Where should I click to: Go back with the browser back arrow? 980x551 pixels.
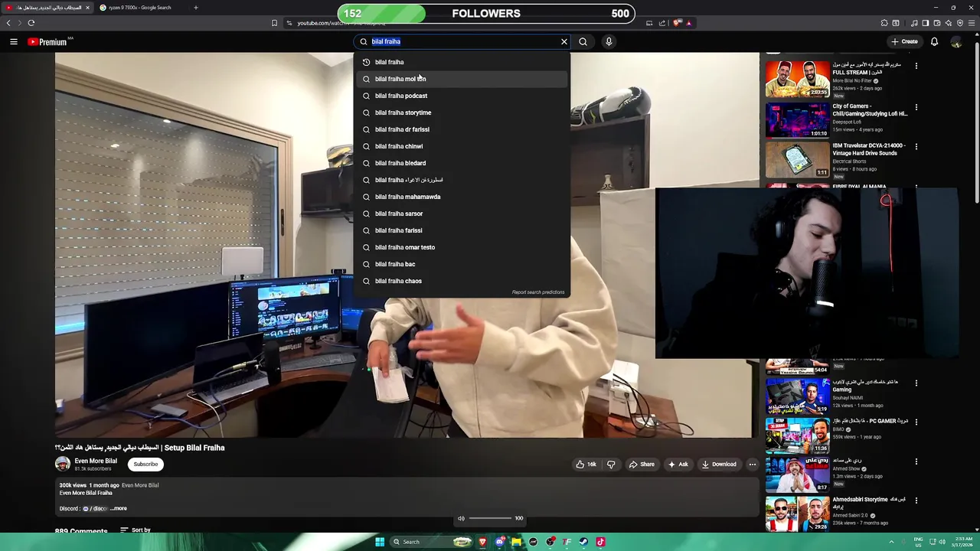[x=8, y=23]
